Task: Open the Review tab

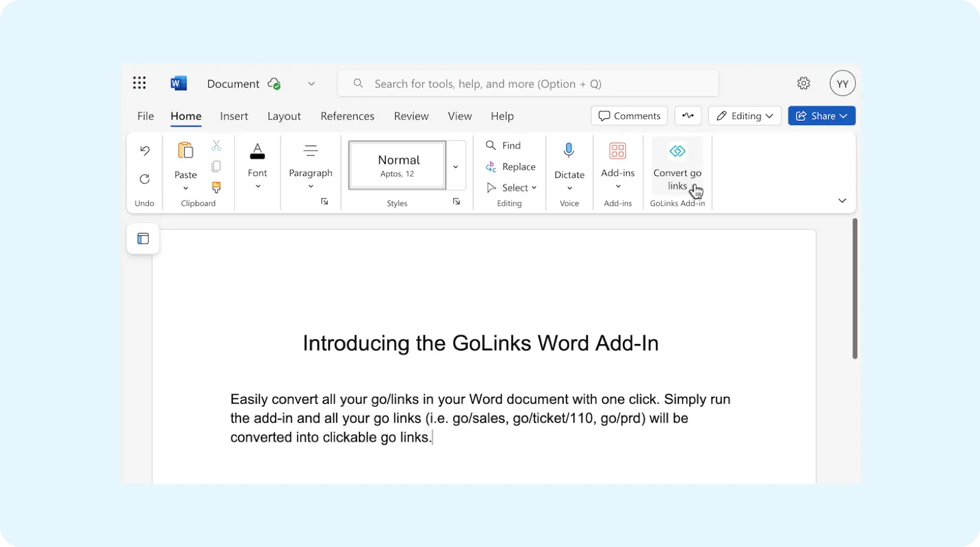Action: [x=411, y=116]
